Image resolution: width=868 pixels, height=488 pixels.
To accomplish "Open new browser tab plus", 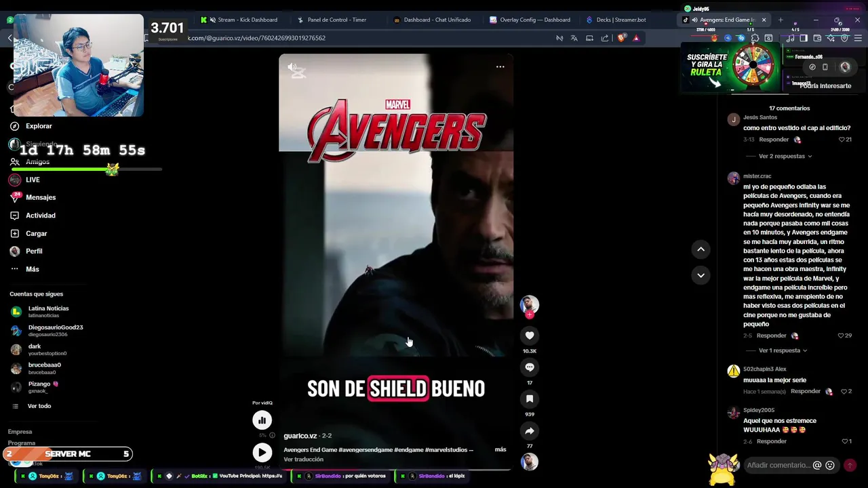I will tap(781, 20).
